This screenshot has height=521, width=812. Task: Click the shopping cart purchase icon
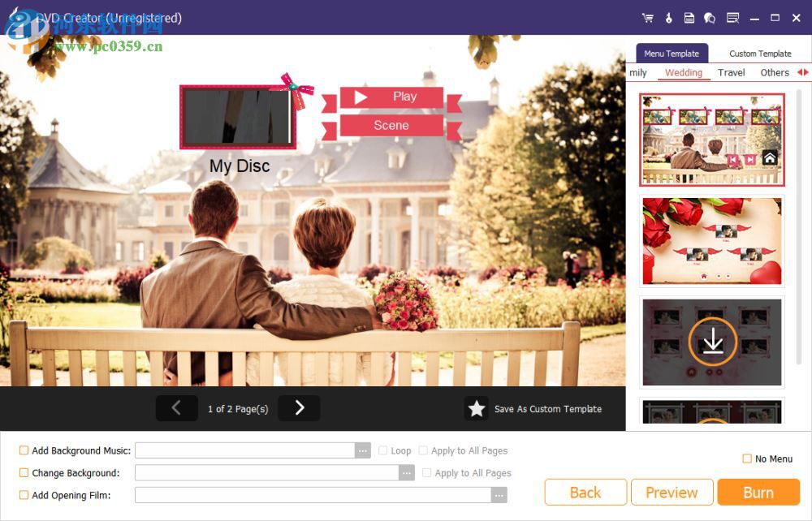pos(648,17)
